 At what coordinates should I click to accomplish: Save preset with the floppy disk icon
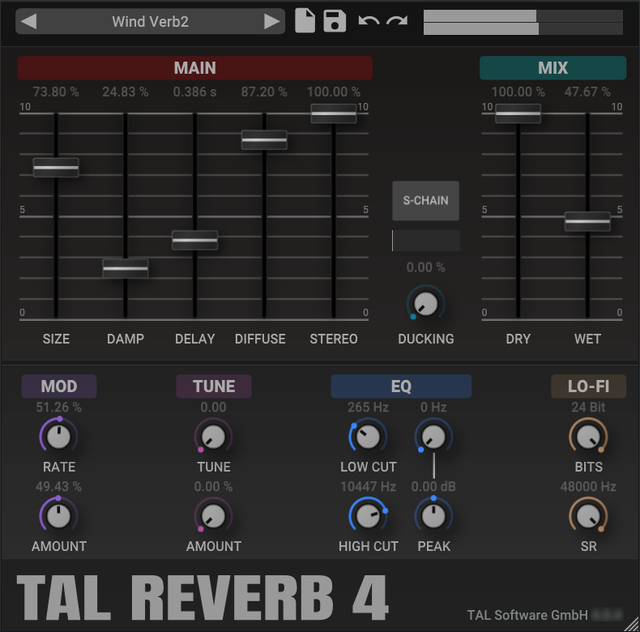pyautogui.click(x=335, y=21)
